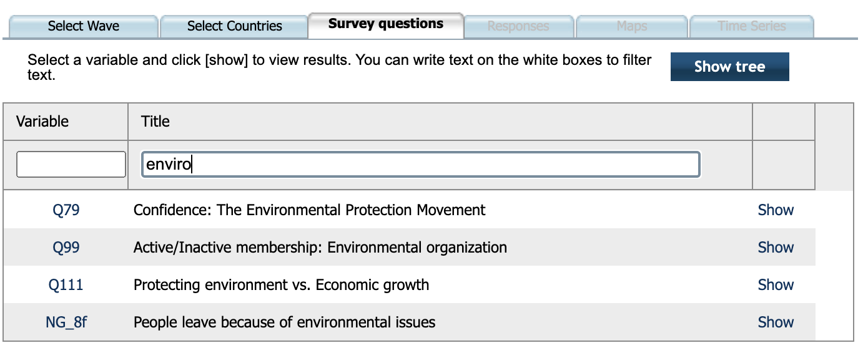Click the Protecting environment vs. Economic growth title
The image size is (868, 353).
(281, 285)
